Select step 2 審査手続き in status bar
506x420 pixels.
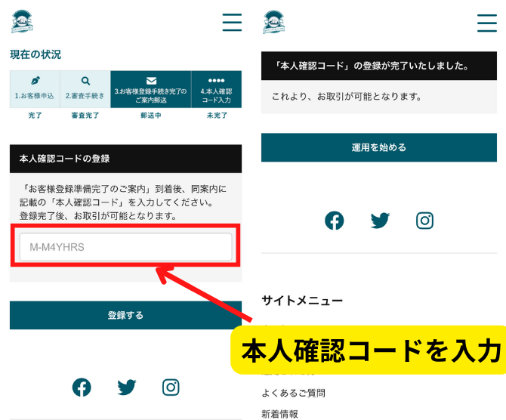[x=85, y=88]
